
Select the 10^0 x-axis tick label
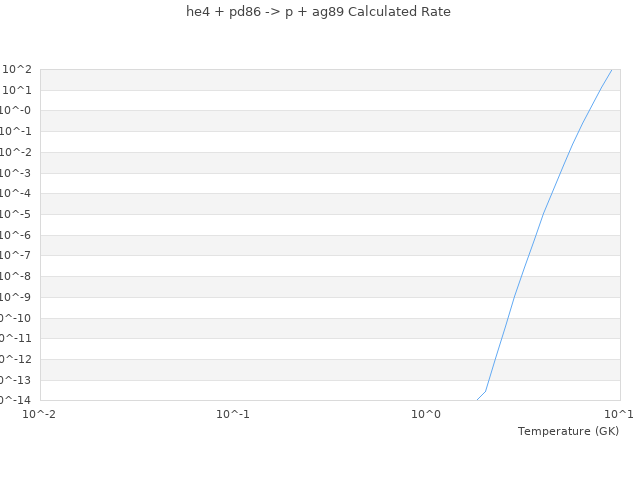click(x=426, y=414)
